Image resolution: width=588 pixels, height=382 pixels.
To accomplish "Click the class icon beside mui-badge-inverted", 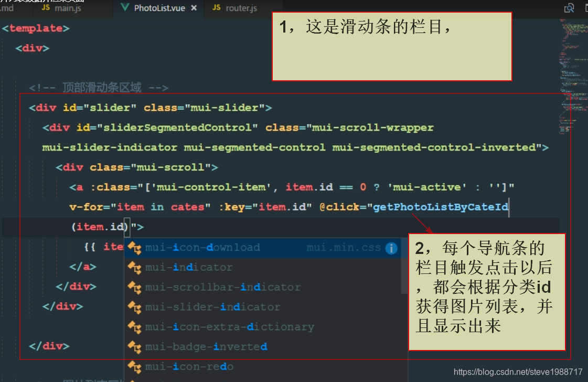I will tap(134, 347).
